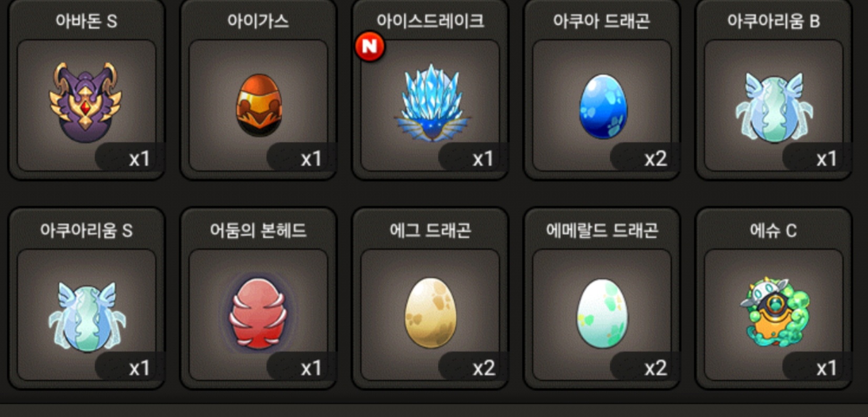This screenshot has height=417, width=868.
Task: Select the 아이가스 orange armored egg
Action: point(259,106)
